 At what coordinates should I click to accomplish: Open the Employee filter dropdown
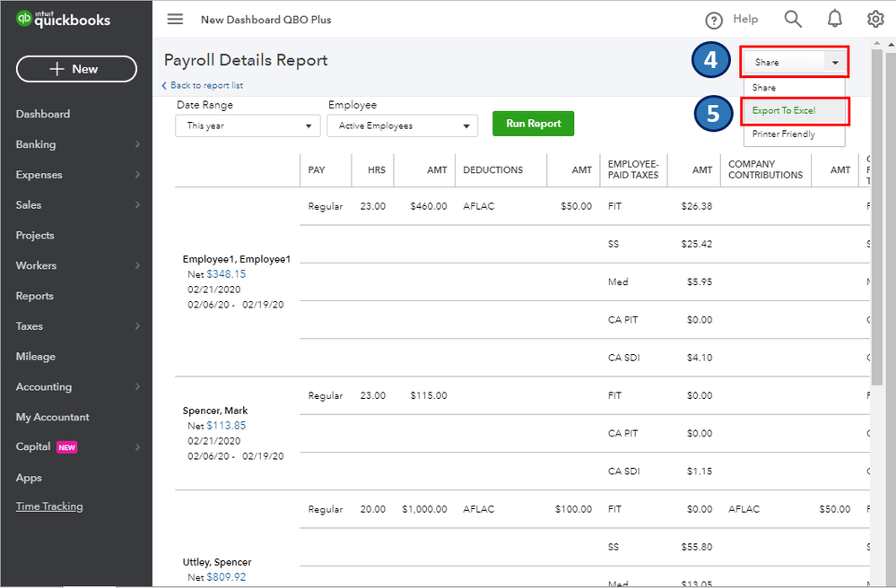(402, 126)
